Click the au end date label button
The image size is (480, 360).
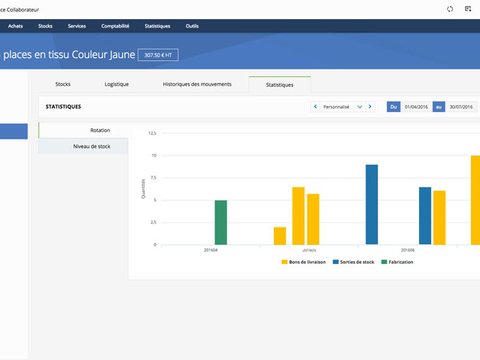click(439, 107)
